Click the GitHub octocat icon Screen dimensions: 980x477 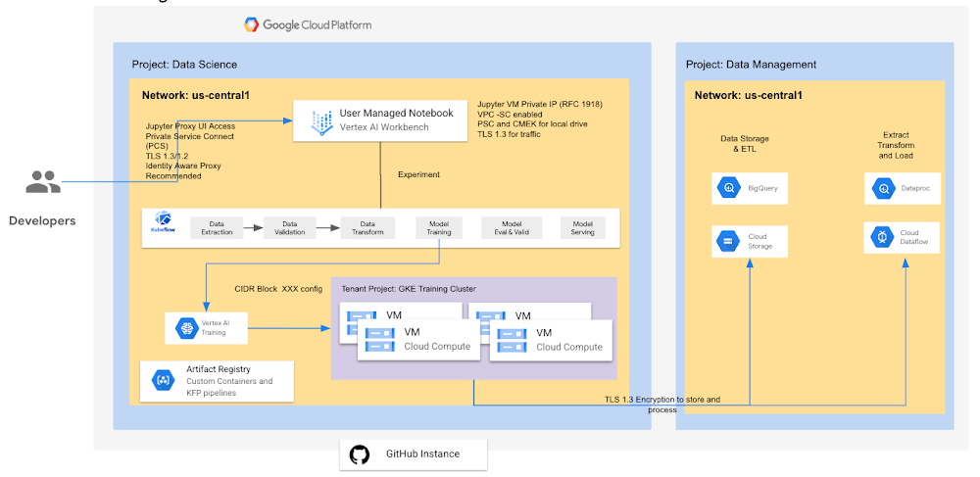click(360, 454)
